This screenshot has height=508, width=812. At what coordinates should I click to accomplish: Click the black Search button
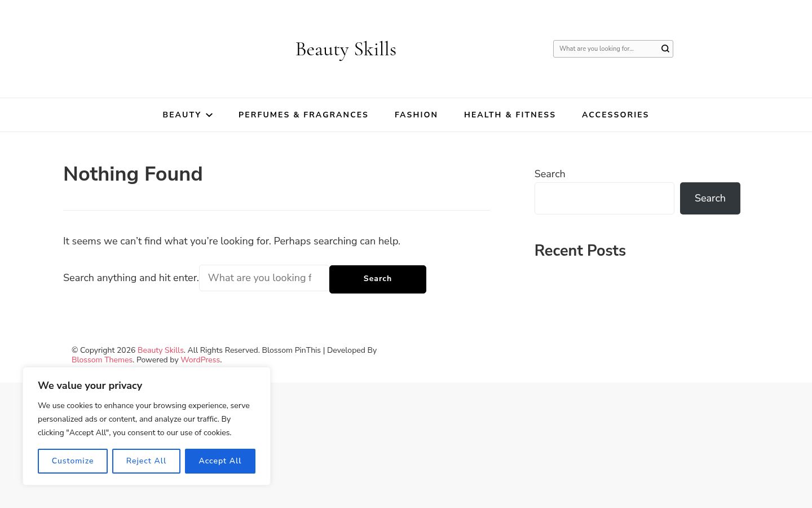coord(378,279)
